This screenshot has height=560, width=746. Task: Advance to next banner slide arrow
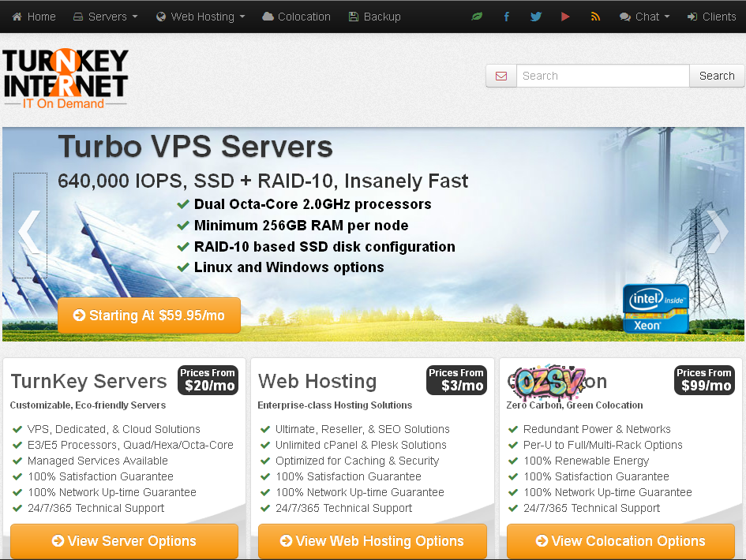pyautogui.click(x=716, y=230)
